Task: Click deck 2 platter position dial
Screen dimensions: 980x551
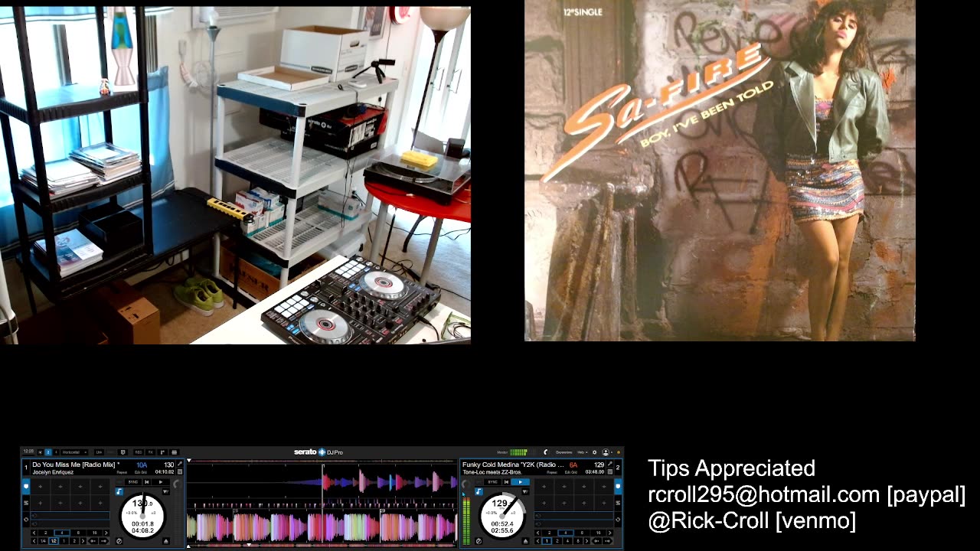Action: [x=502, y=516]
